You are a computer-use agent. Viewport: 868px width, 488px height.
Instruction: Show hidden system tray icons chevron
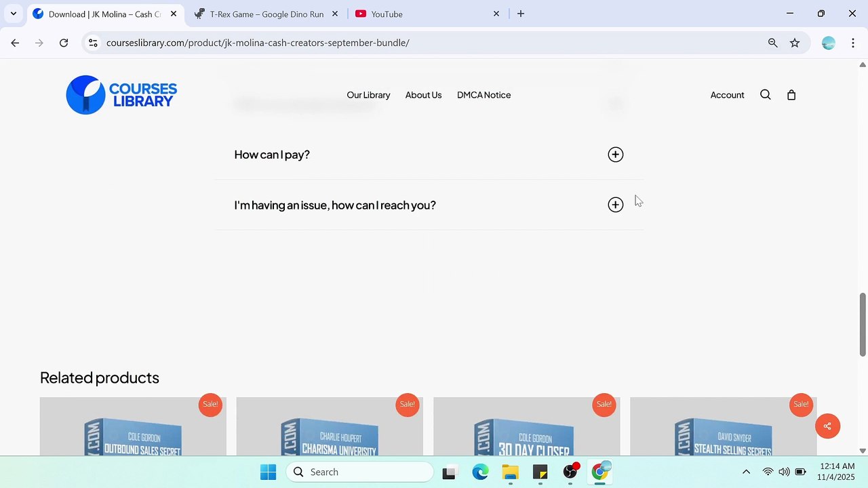point(746,472)
